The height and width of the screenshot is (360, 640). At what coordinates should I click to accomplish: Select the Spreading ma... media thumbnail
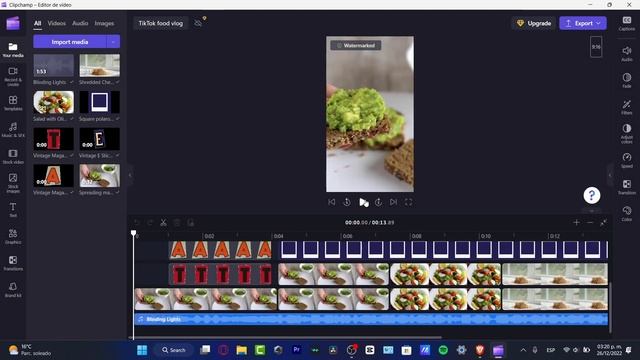click(x=100, y=176)
